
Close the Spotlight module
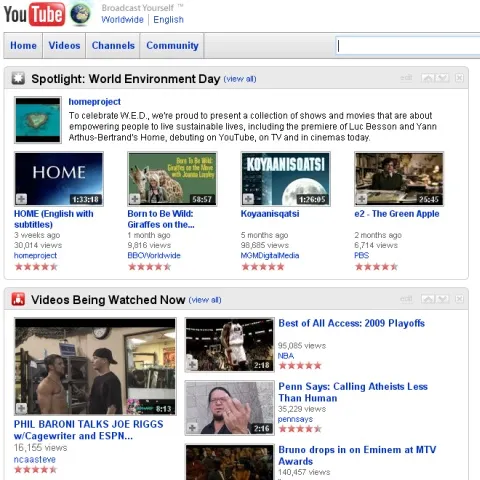coord(459,78)
